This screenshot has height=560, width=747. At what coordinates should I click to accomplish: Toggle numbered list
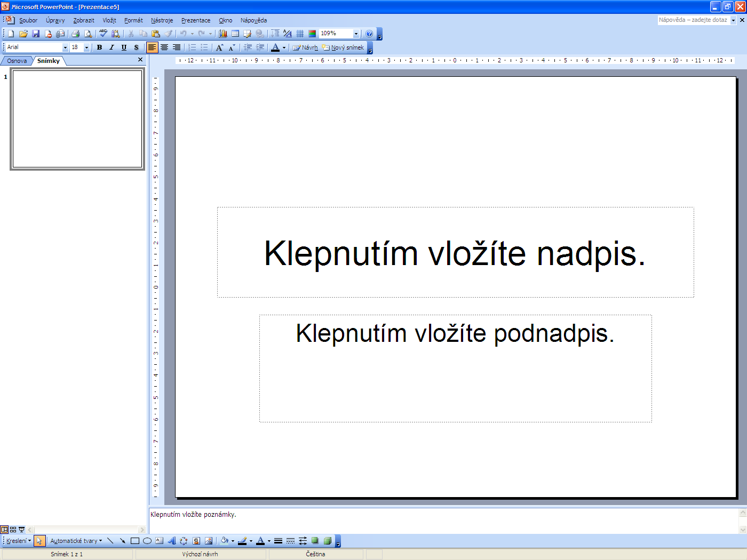click(x=192, y=47)
